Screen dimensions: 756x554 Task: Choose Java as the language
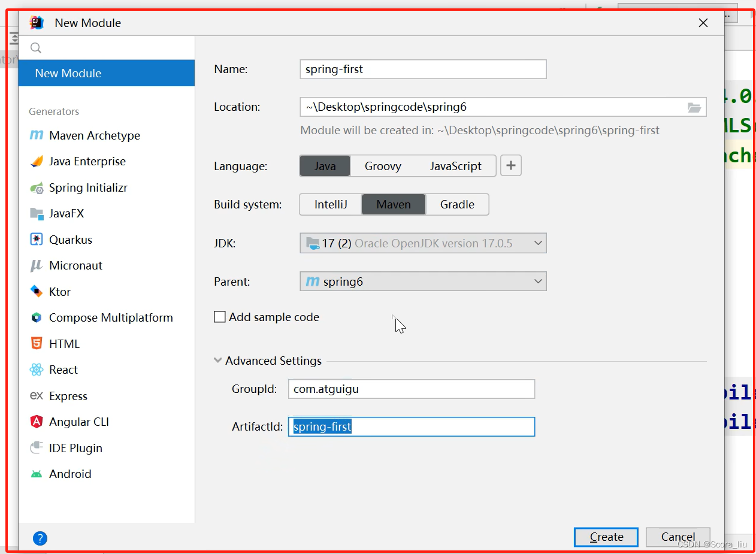coord(325,166)
